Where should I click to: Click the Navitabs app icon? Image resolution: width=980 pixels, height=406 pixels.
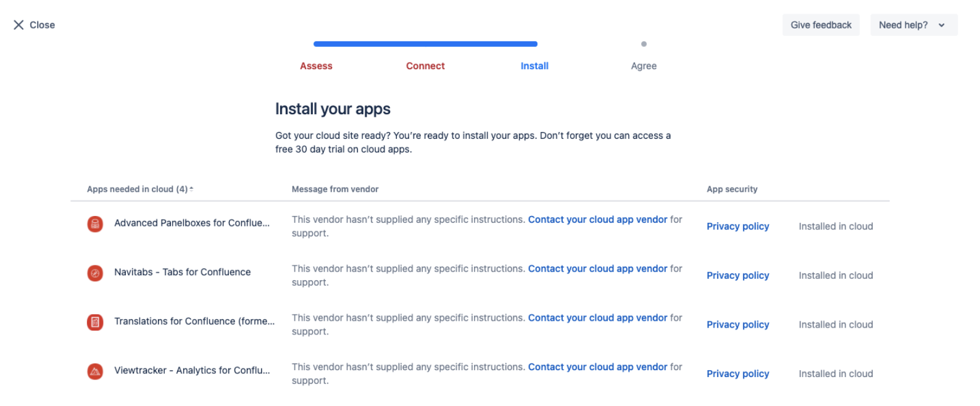[95, 273]
